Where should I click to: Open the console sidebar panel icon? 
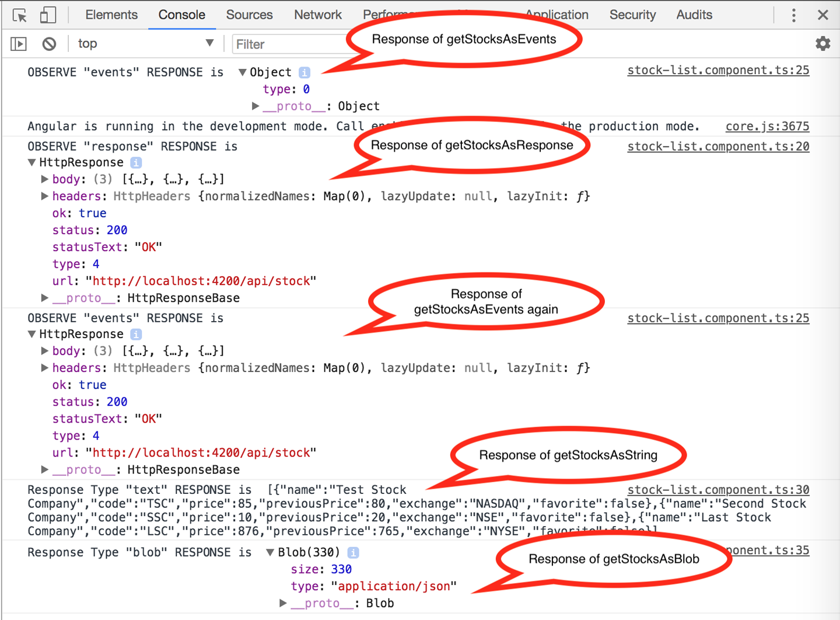point(18,43)
